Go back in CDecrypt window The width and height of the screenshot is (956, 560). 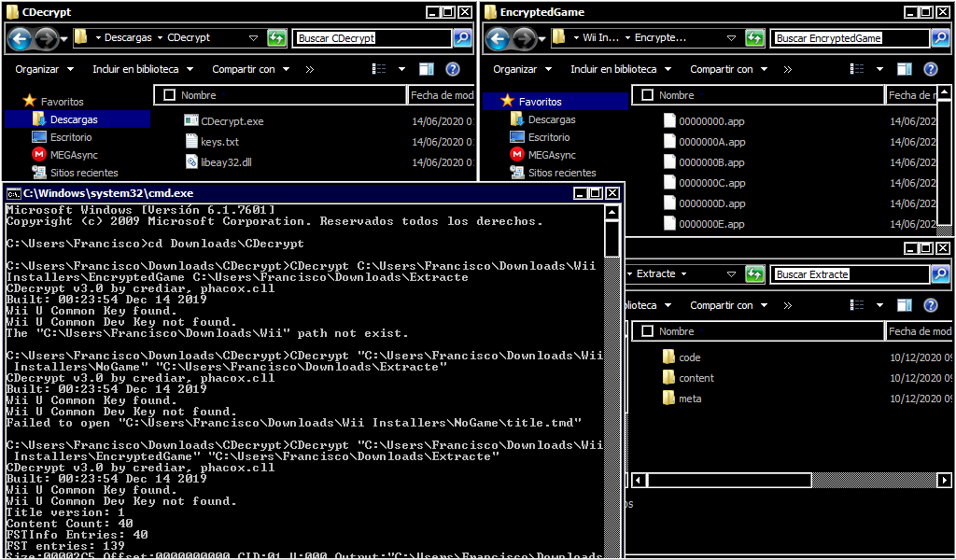(x=20, y=39)
